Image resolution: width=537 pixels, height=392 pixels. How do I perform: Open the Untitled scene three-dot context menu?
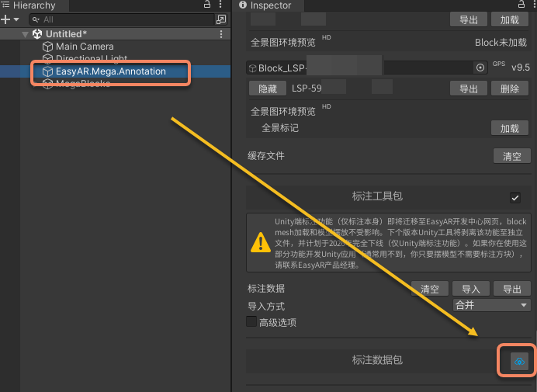[x=222, y=34]
